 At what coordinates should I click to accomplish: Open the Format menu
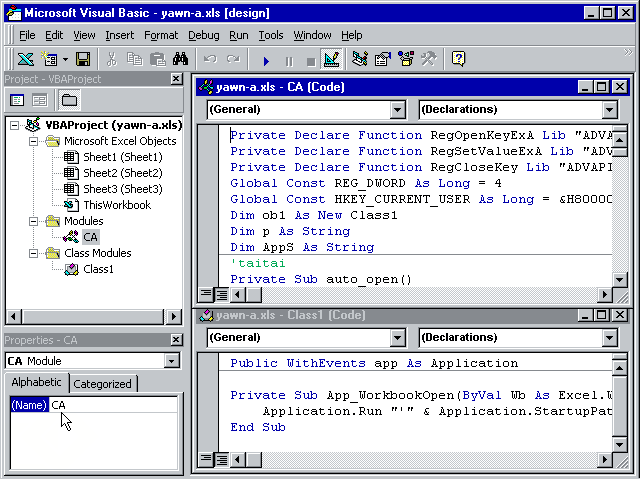[x=161, y=36]
